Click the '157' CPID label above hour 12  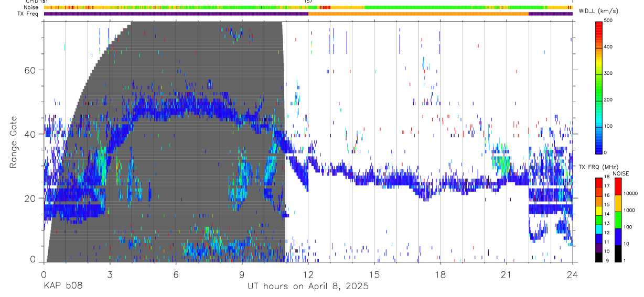pyautogui.click(x=308, y=2)
